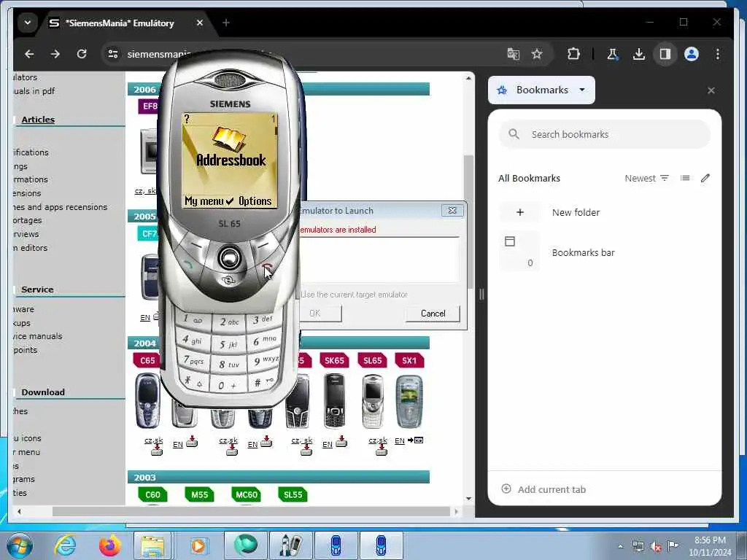Click Add current tab

tap(543, 489)
